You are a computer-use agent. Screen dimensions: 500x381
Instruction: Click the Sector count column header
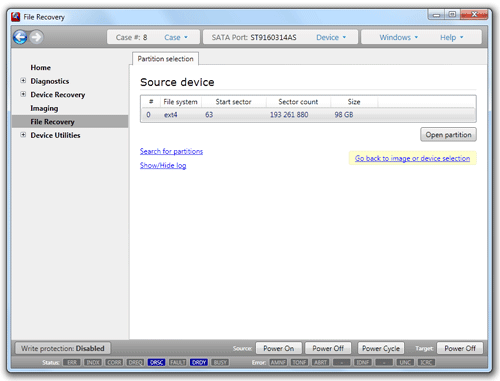click(298, 102)
